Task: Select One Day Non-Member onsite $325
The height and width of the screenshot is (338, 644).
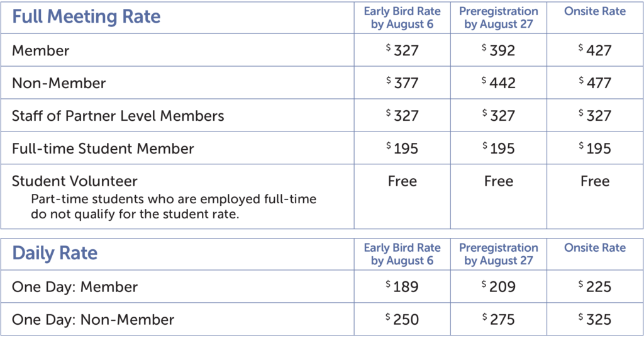Action: point(595,320)
